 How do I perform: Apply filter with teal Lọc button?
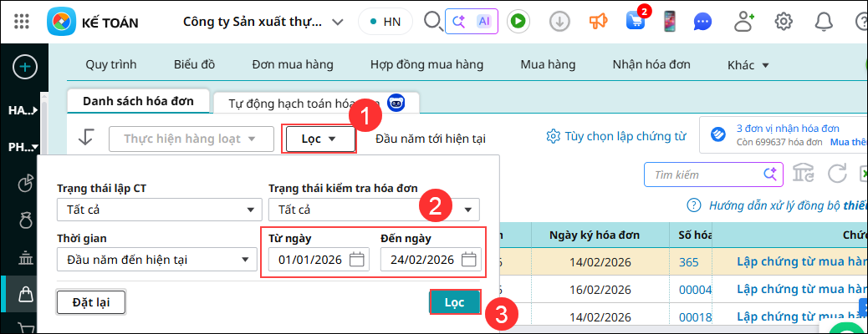pyautogui.click(x=455, y=301)
